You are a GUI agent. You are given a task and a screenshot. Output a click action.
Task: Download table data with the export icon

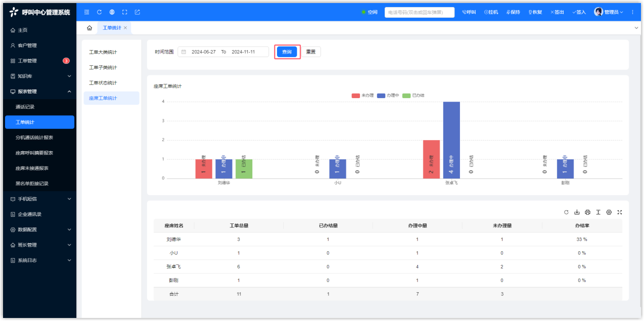tap(577, 212)
